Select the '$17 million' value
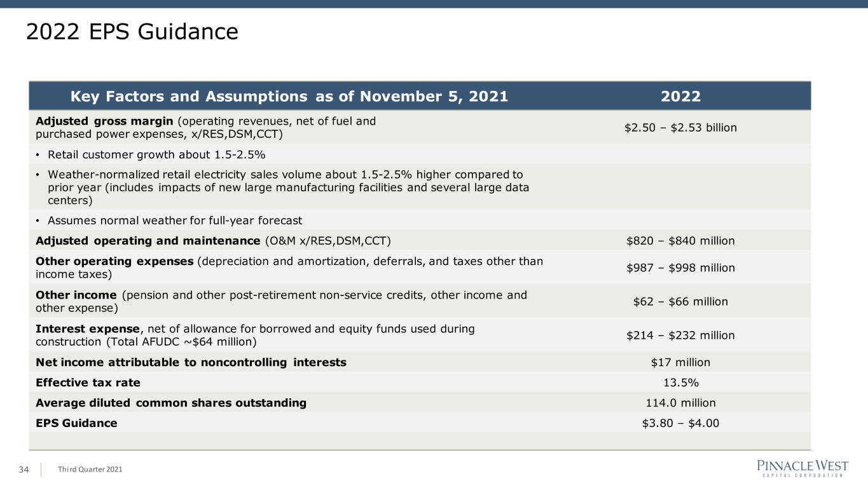This screenshot has height=488, width=868. click(x=680, y=362)
